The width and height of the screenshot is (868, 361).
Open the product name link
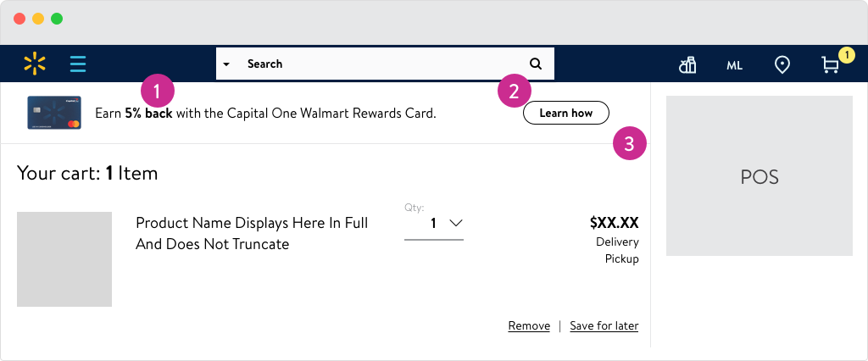click(252, 233)
